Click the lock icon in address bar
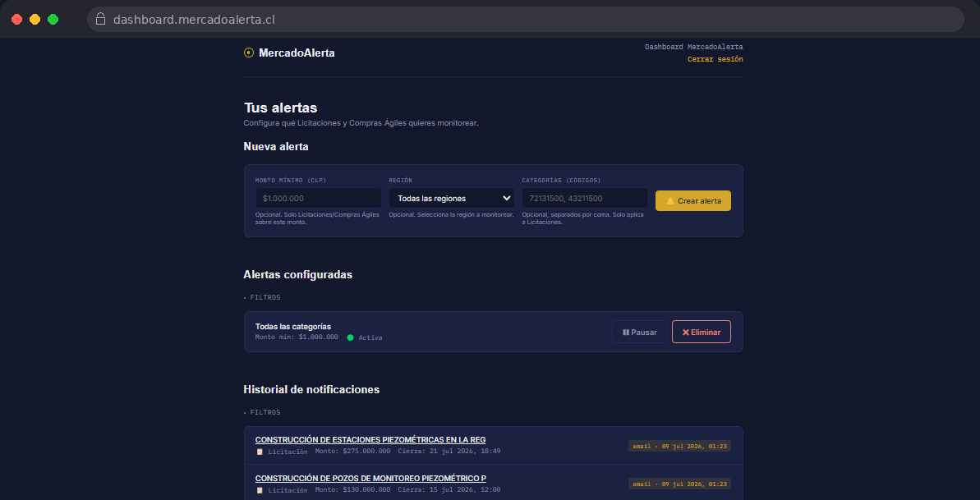Image resolution: width=980 pixels, height=500 pixels. click(x=100, y=19)
